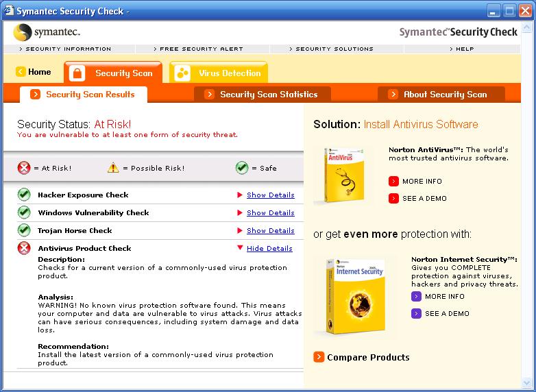
Task: Open the Free Security Alert menu
Action: tap(198, 49)
